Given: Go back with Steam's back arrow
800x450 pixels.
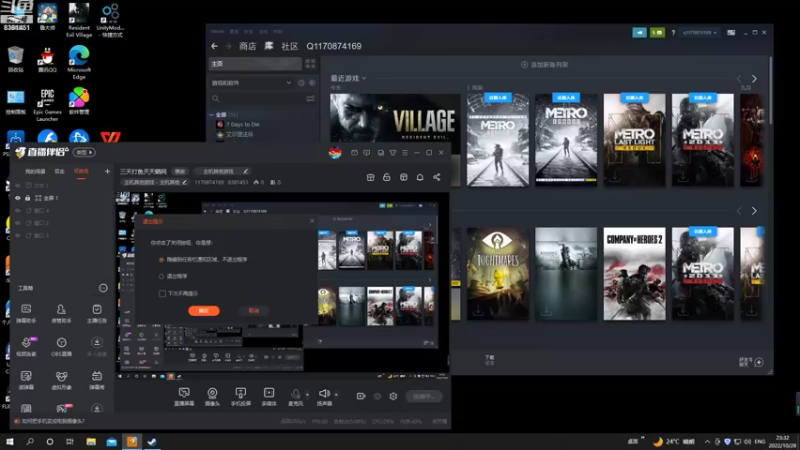Looking at the screenshot, I should pyautogui.click(x=214, y=46).
